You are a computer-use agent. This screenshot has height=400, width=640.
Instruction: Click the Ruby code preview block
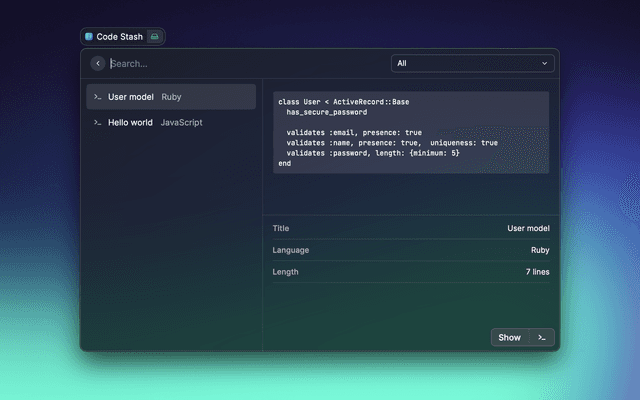pos(410,132)
